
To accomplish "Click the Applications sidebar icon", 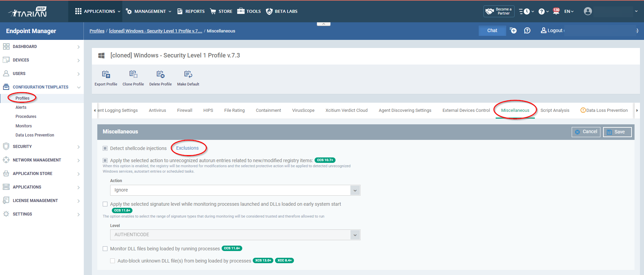I will click(x=6, y=187).
